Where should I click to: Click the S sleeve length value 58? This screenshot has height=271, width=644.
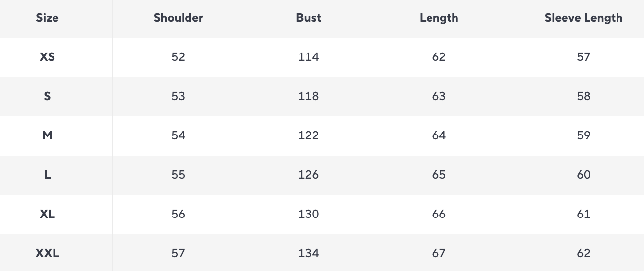click(x=583, y=96)
